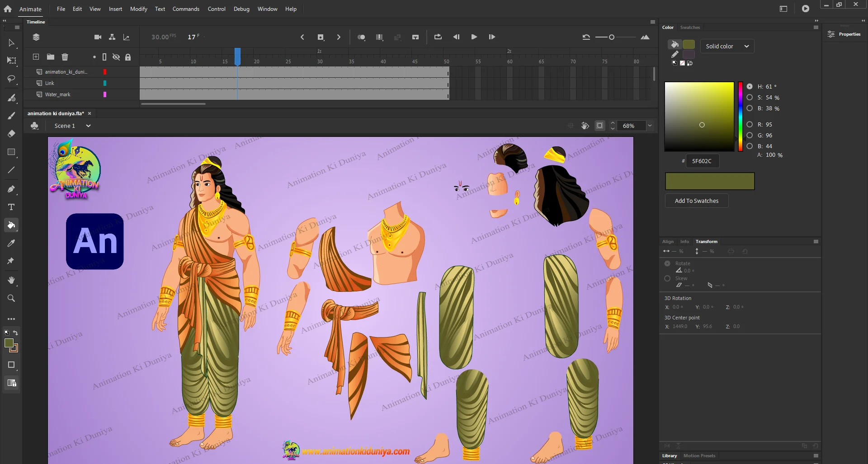Select the Text tool
868x464 pixels.
tap(11, 207)
